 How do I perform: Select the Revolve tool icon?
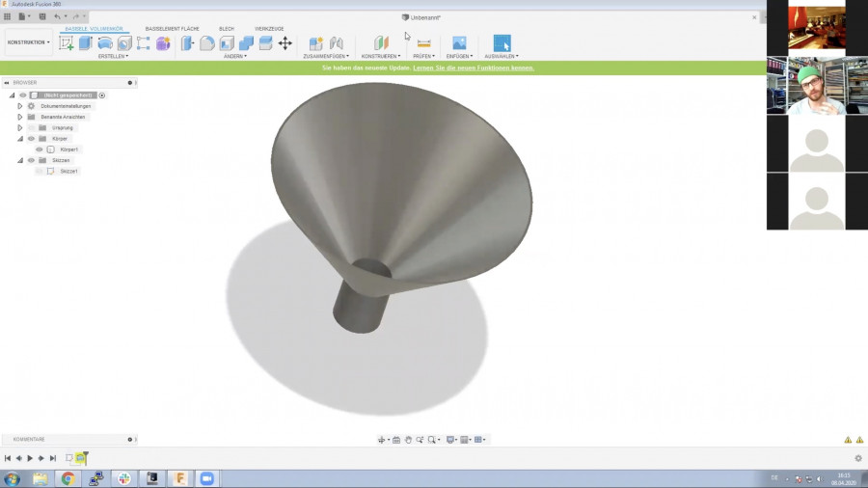pos(105,43)
